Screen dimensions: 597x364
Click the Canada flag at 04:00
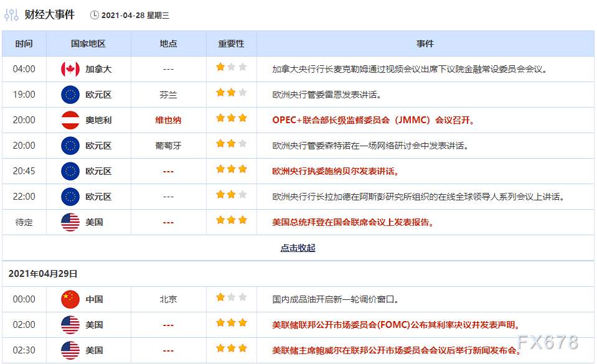(70, 69)
